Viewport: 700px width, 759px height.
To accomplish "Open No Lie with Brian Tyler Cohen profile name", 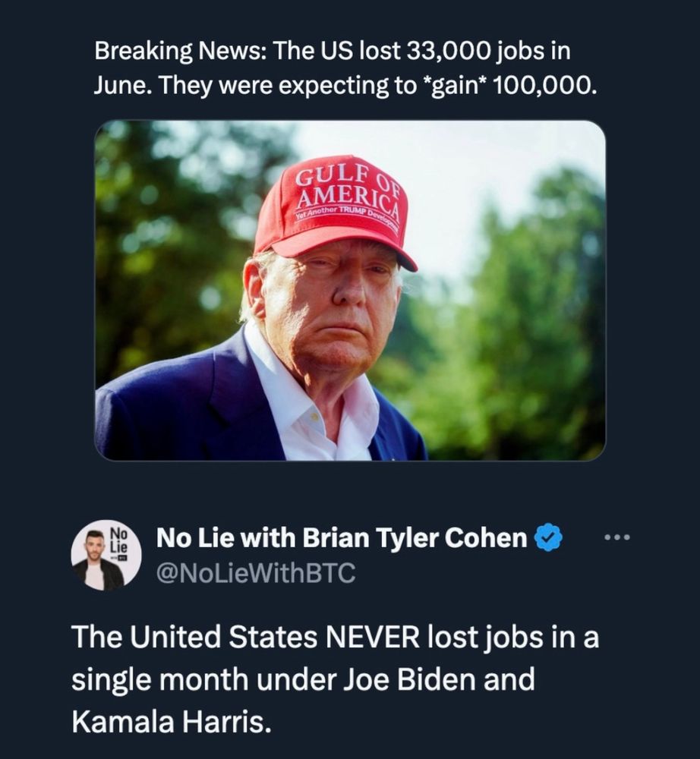I will click(341, 538).
